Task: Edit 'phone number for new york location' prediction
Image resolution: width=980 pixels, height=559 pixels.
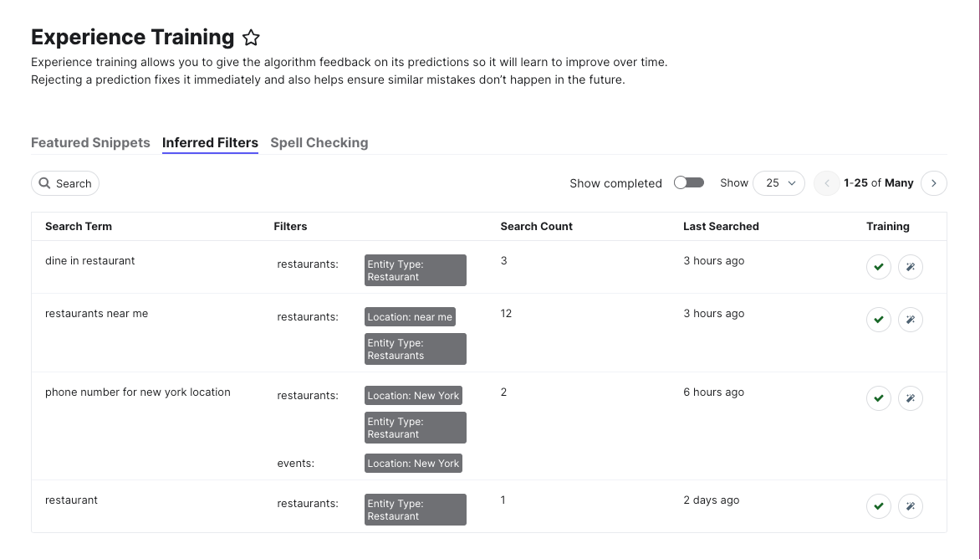Action: click(910, 398)
